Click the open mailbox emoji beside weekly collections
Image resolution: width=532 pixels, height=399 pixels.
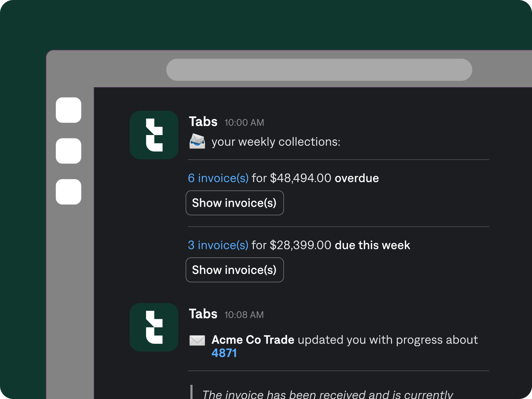[x=197, y=141]
